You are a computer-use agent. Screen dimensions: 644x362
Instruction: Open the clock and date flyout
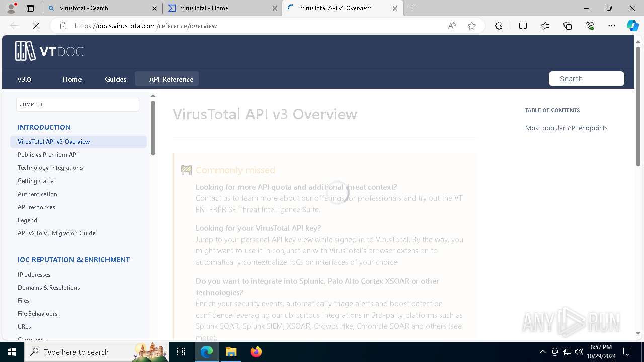coord(601,352)
